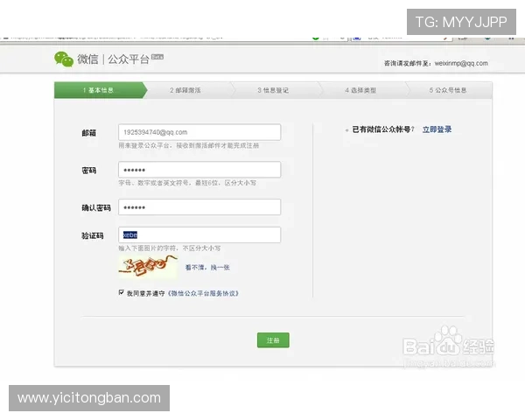Click the 看不清，换一张 link
The width and height of the screenshot is (525, 420).
click(x=207, y=267)
